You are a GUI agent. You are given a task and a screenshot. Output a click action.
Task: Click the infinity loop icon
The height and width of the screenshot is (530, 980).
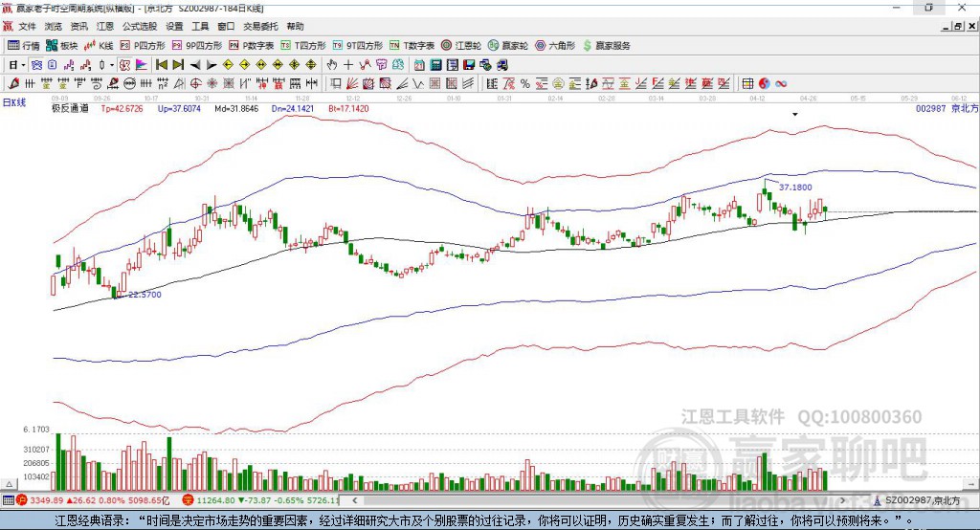click(781, 84)
